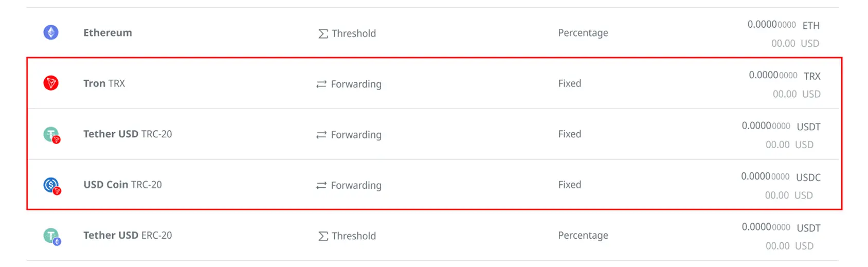Click Threshold sigma icon for Tether ERC-20
This screenshot has height=267, width=868.
tap(323, 236)
